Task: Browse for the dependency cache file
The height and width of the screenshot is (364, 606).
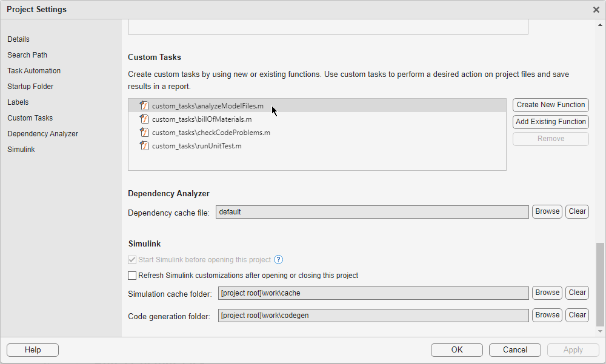Action: click(547, 212)
